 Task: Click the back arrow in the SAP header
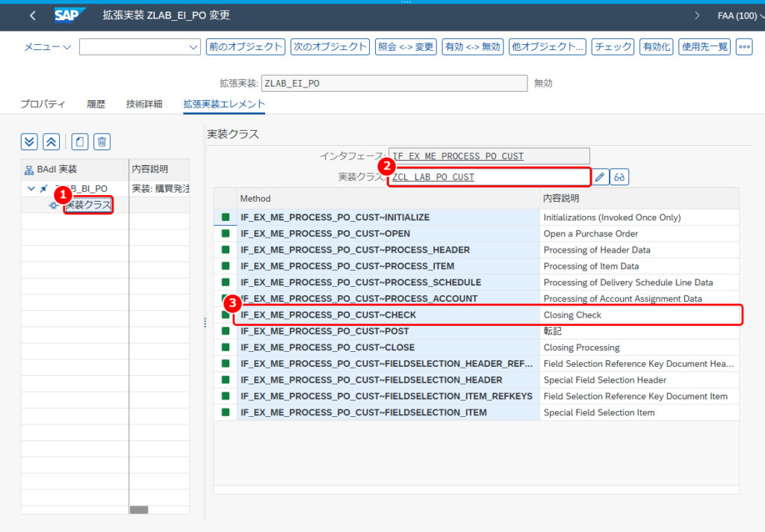point(33,16)
